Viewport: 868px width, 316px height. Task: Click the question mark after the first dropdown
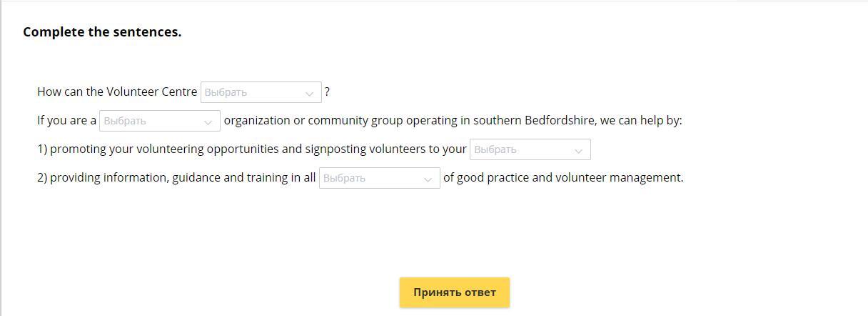327,92
